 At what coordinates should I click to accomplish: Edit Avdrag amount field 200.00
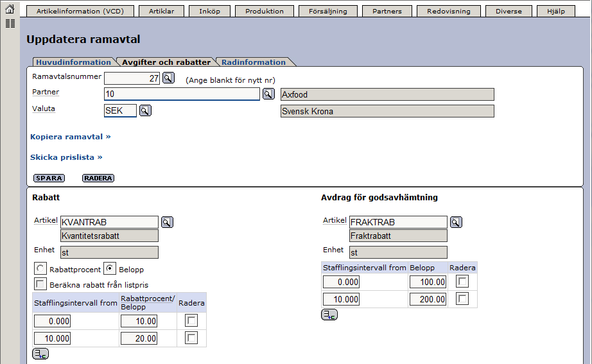pos(428,299)
